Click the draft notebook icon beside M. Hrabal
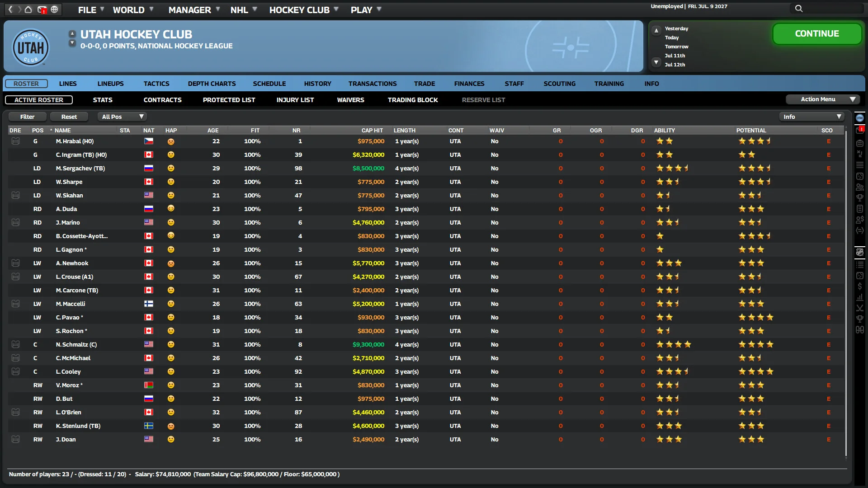 click(16, 141)
